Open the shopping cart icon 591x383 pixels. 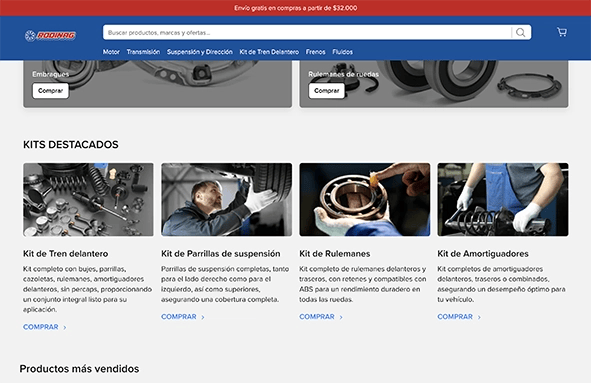[562, 32]
